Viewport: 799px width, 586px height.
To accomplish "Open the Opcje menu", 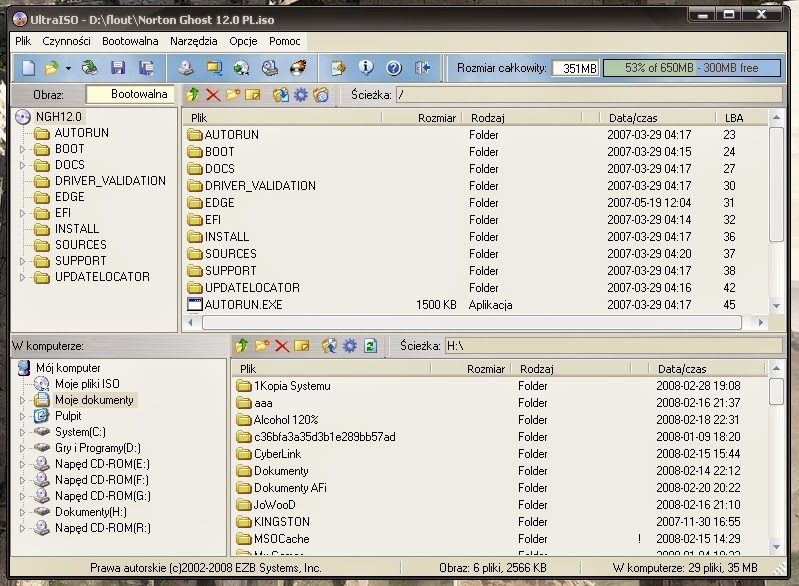I will [x=243, y=41].
